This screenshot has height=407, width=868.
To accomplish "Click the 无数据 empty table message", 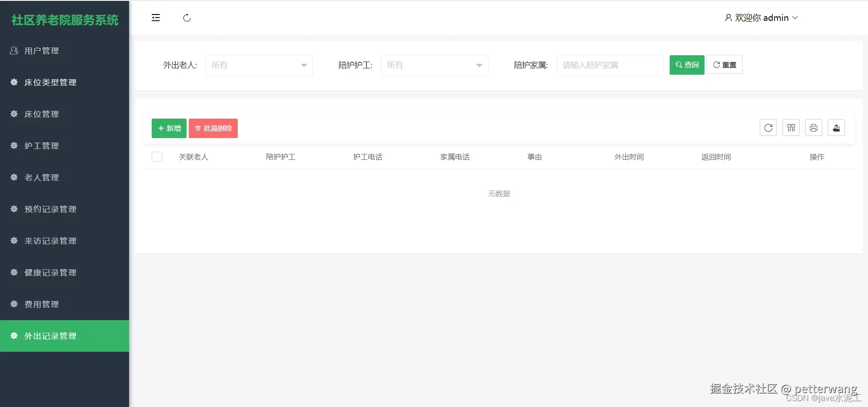I will coord(499,193).
